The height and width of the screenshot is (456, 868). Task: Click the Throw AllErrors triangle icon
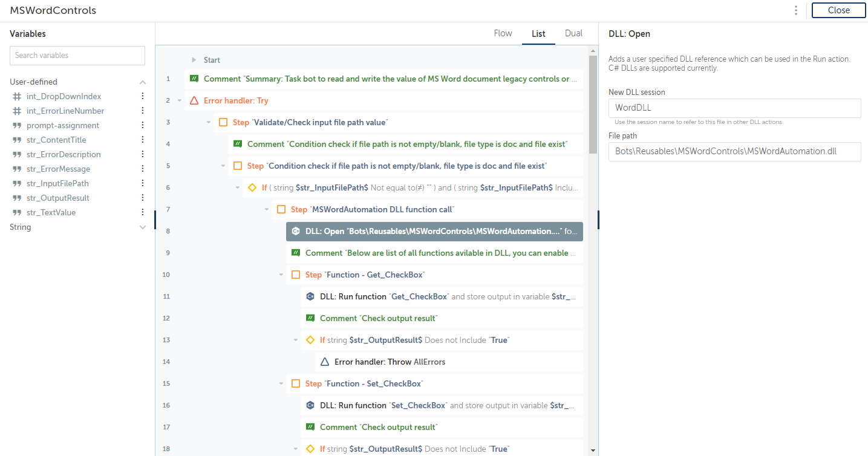pos(325,362)
